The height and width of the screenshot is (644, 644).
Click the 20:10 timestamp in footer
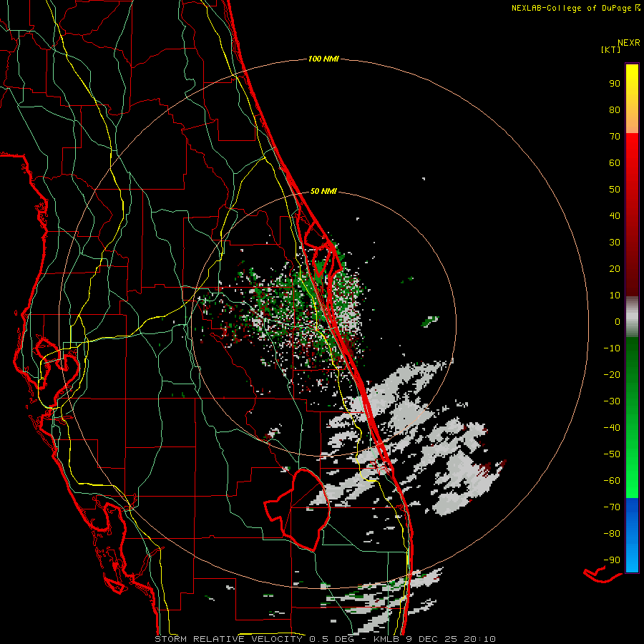pos(479,639)
